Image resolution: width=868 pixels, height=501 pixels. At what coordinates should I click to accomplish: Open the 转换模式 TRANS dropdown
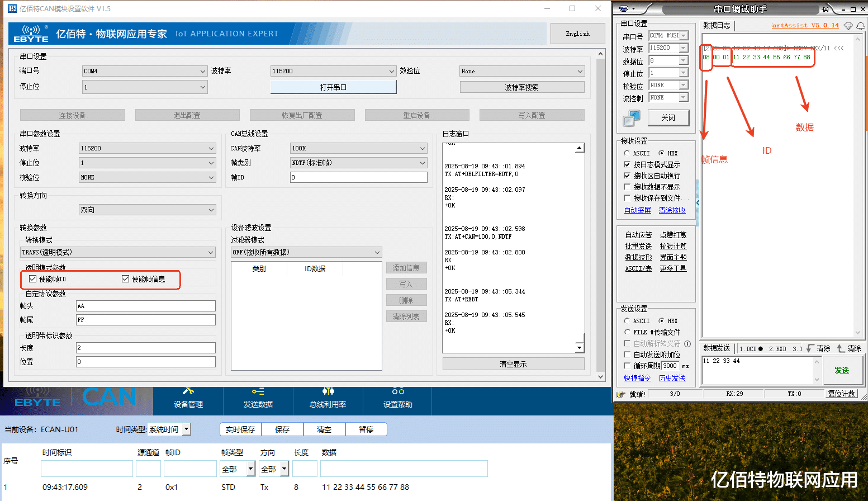coord(118,252)
